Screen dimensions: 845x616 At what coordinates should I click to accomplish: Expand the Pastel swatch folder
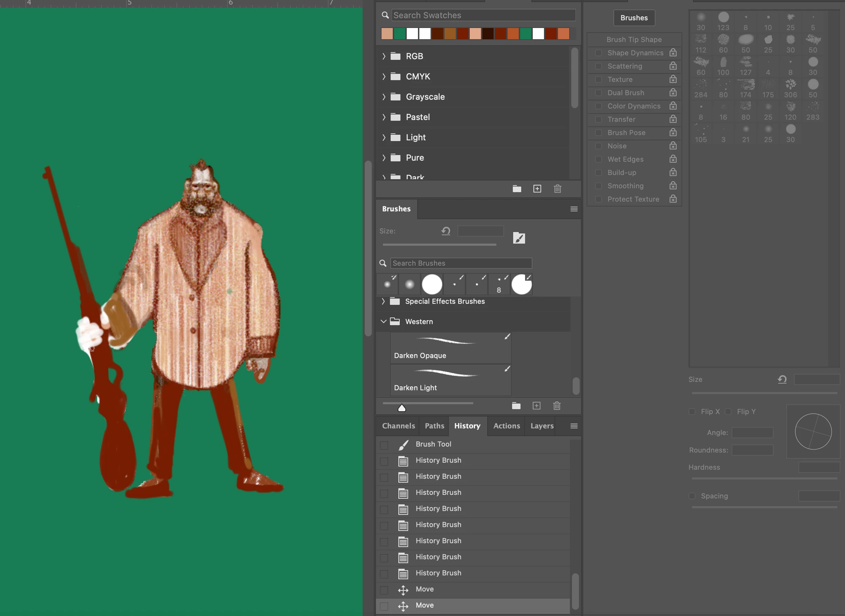point(384,117)
